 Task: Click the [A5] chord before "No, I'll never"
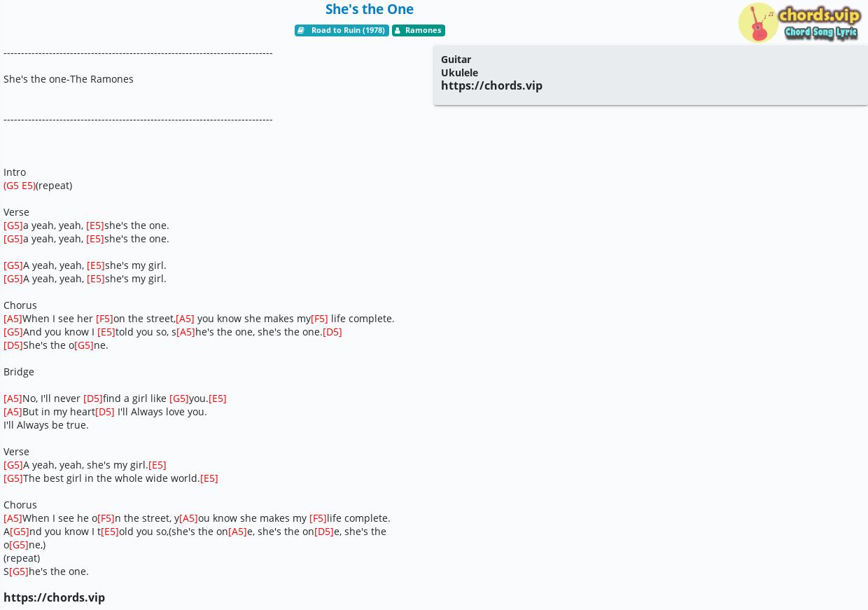(13, 398)
